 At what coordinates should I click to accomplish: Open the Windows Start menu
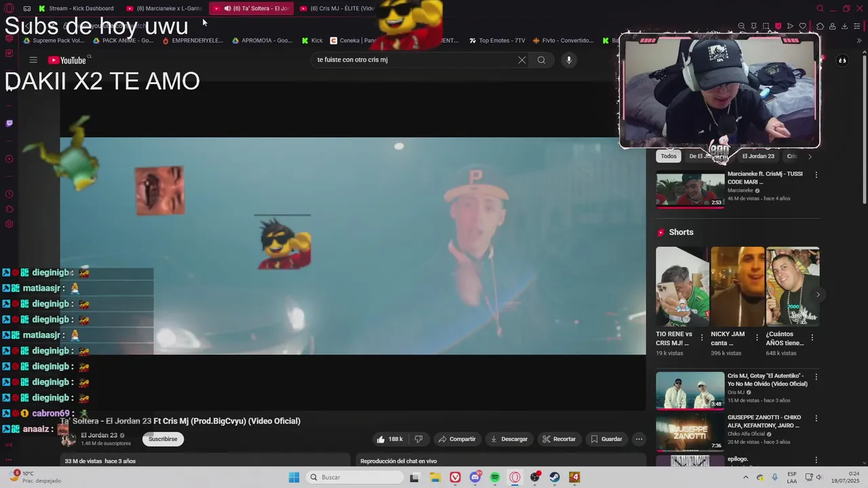click(x=294, y=477)
